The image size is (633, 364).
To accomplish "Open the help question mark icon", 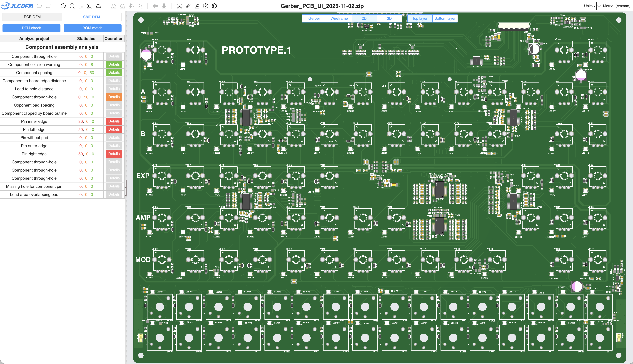I will pos(205,6).
